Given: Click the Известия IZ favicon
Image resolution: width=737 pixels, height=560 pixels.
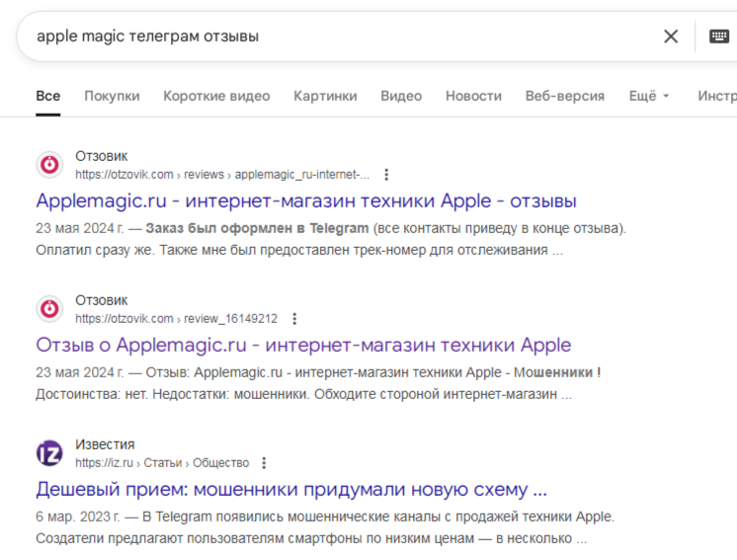Looking at the screenshot, I should pyautogui.click(x=49, y=453).
